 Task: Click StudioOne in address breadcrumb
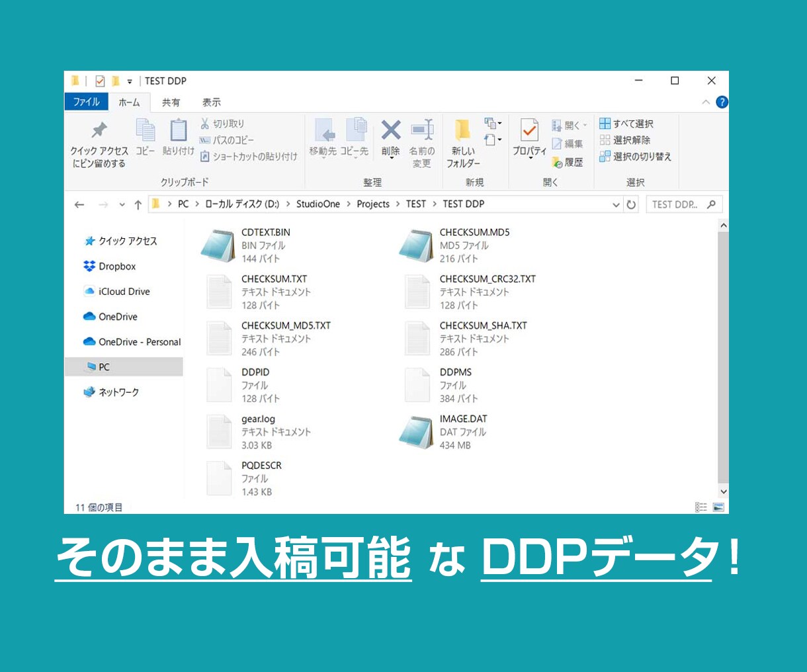coord(318,204)
